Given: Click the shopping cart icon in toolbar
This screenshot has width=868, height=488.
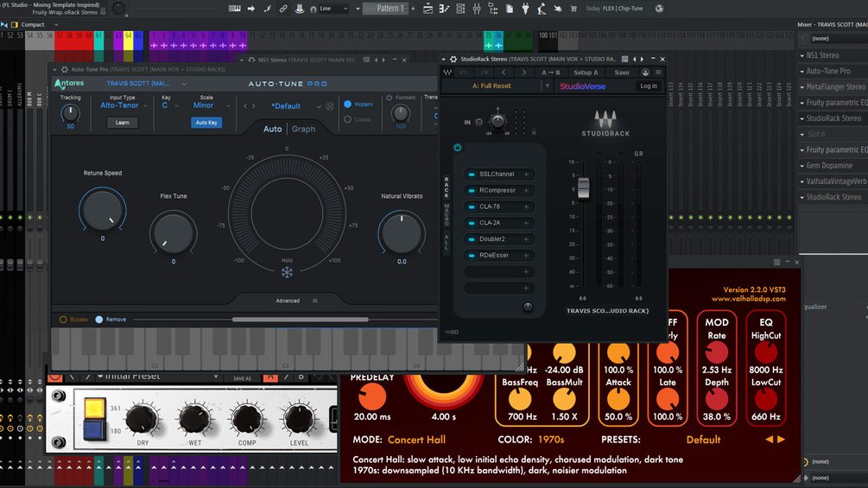Looking at the screenshot, I should click(573, 9).
